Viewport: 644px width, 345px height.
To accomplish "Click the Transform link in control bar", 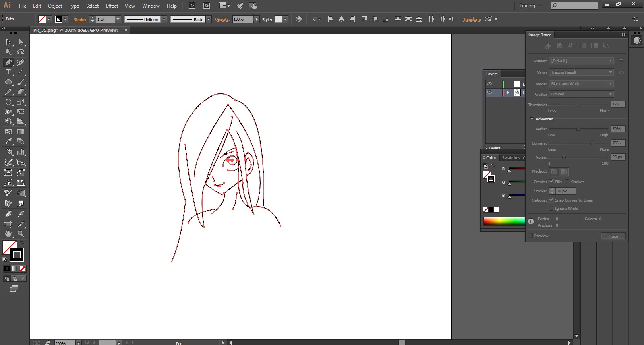I will [472, 19].
